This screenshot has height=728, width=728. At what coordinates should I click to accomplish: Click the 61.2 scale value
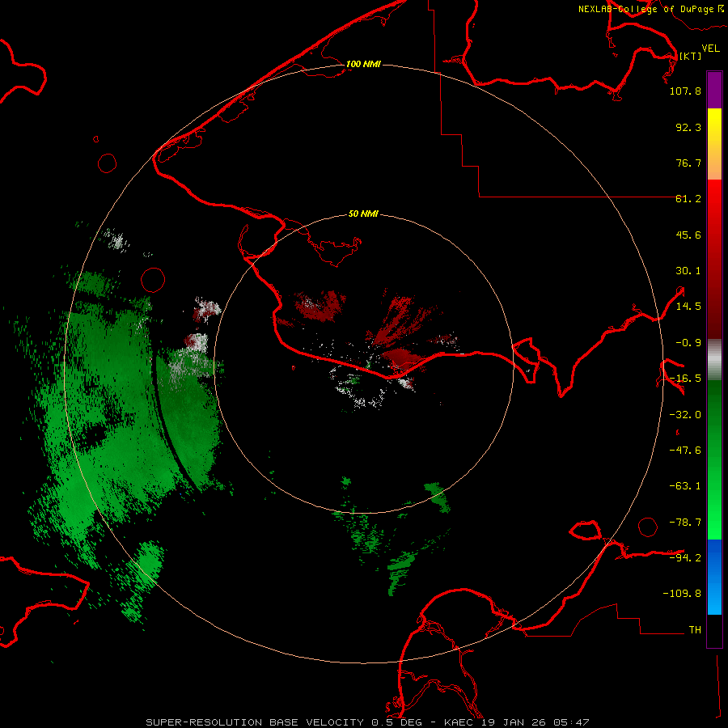point(688,199)
